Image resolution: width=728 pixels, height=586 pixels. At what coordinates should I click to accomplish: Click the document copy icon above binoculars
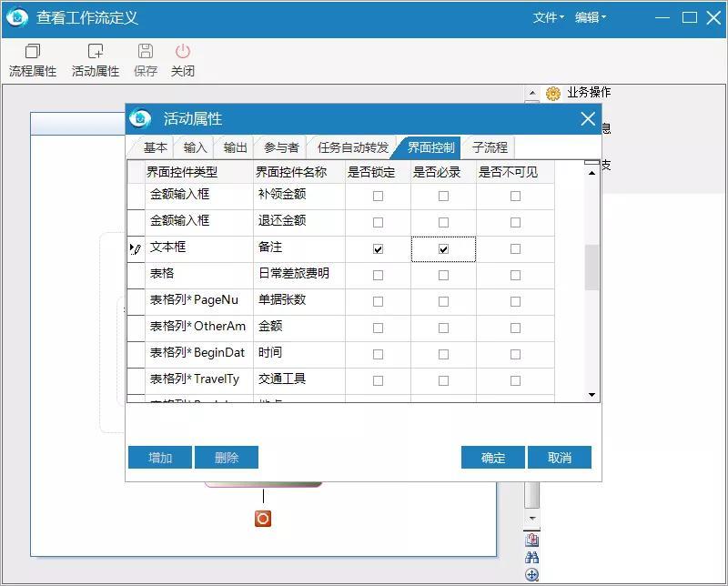click(x=532, y=540)
